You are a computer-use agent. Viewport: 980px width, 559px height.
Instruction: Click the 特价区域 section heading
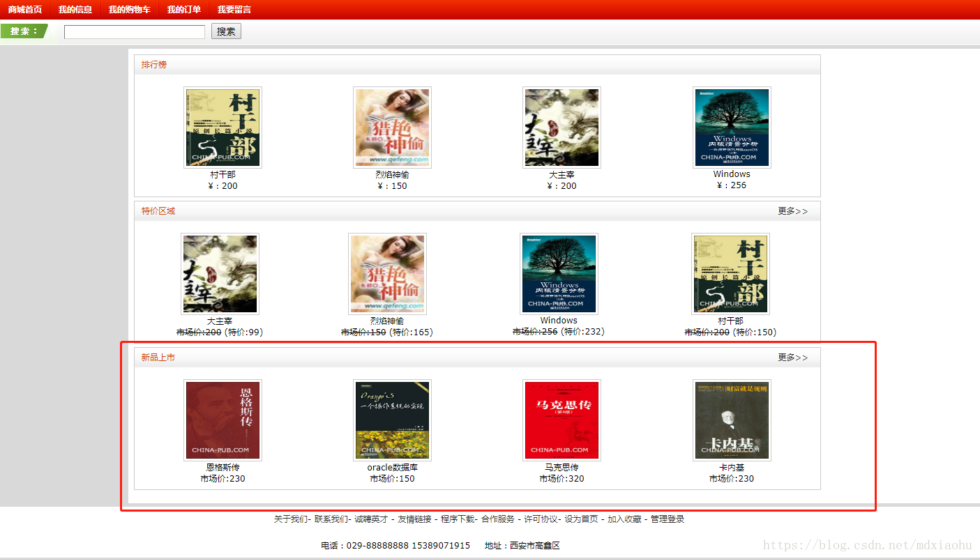[158, 211]
